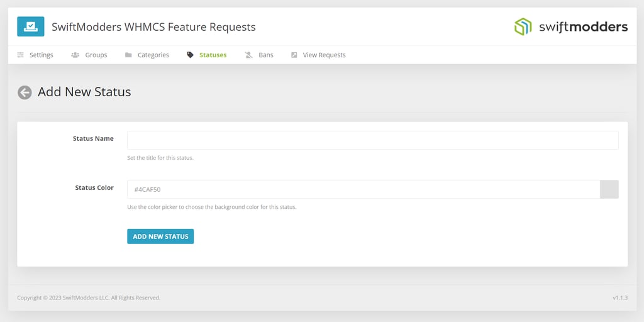This screenshot has height=322, width=644.
Task: Click the Bans user-slash icon
Action: tap(249, 55)
